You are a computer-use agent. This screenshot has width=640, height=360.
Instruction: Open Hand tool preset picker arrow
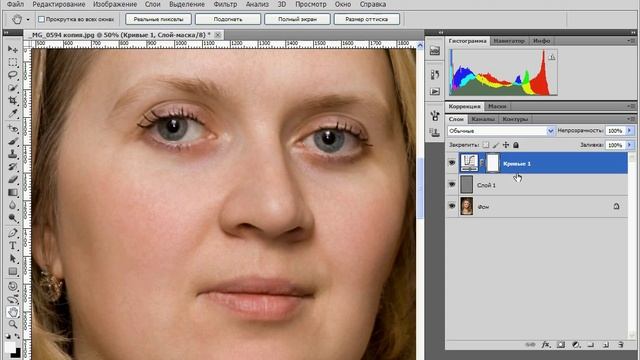click(x=28, y=19)
